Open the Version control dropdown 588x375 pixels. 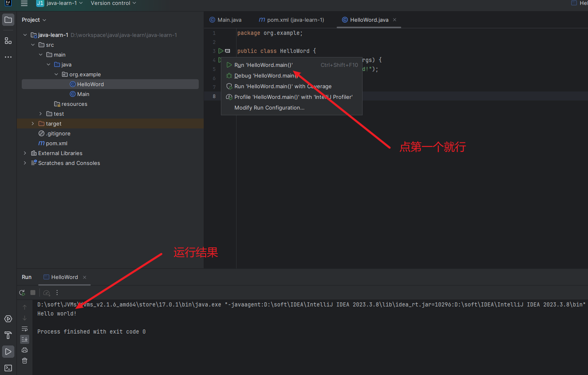113,3
